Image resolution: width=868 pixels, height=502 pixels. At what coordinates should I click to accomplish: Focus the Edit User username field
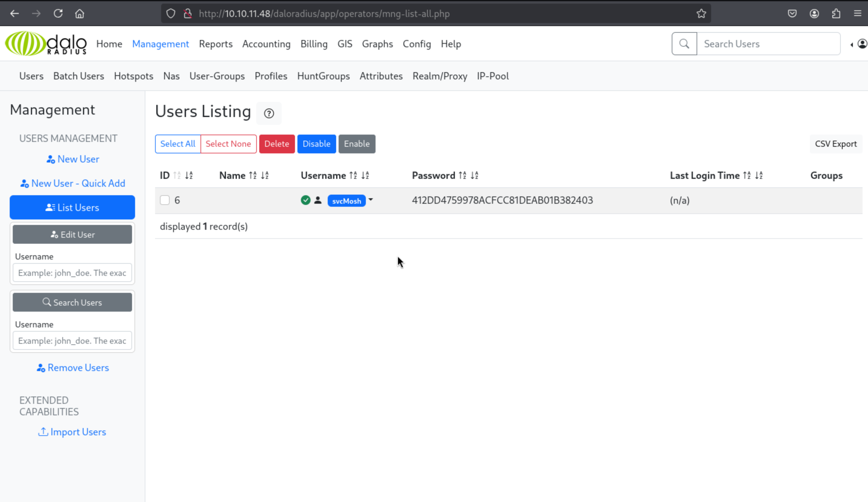pos(72,273)
